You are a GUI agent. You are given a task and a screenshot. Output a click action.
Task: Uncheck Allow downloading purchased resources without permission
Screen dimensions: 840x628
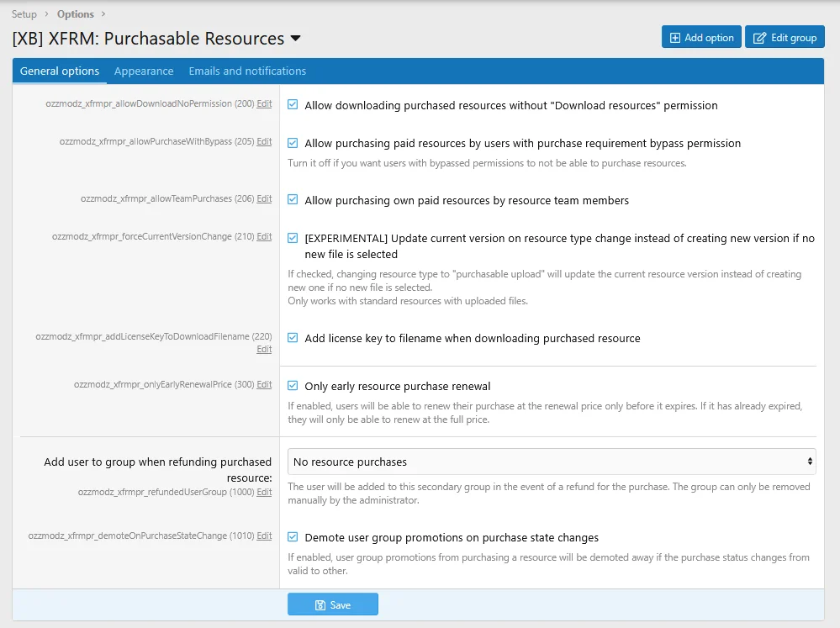coord(293,105)
